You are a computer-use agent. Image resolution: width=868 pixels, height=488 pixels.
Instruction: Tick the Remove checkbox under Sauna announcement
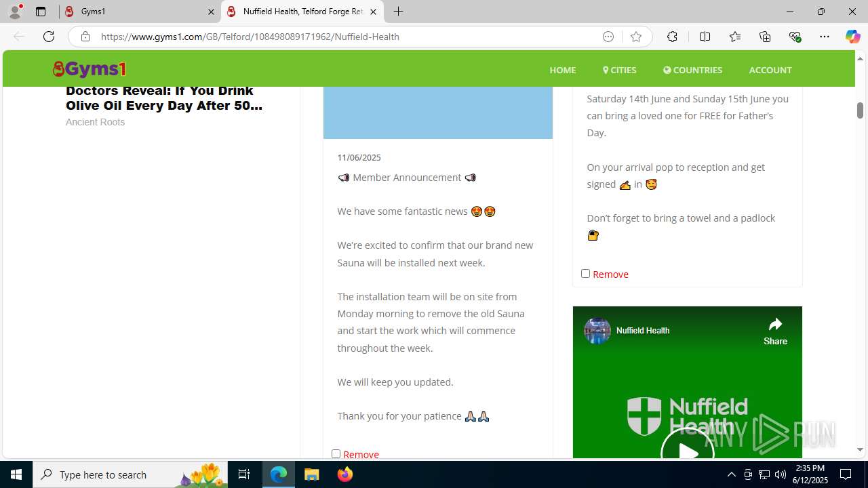tap(336, 453)
